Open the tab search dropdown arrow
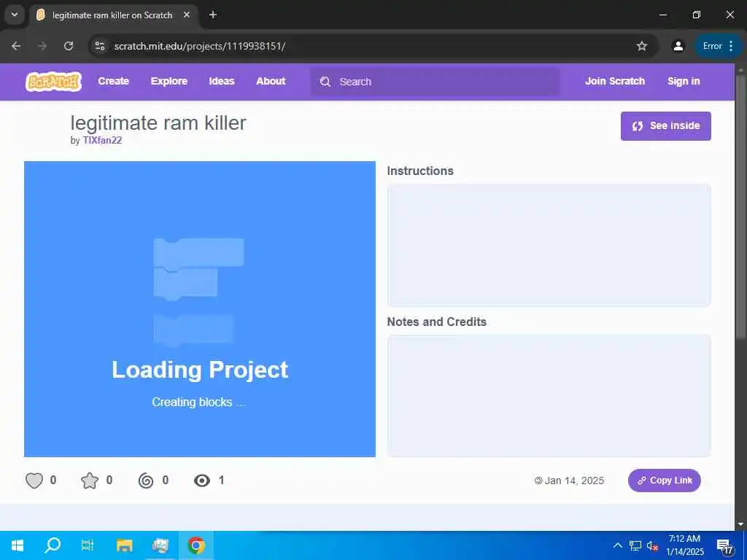The width and height of the screenshot is (747, 560). [x=15, y=15]
